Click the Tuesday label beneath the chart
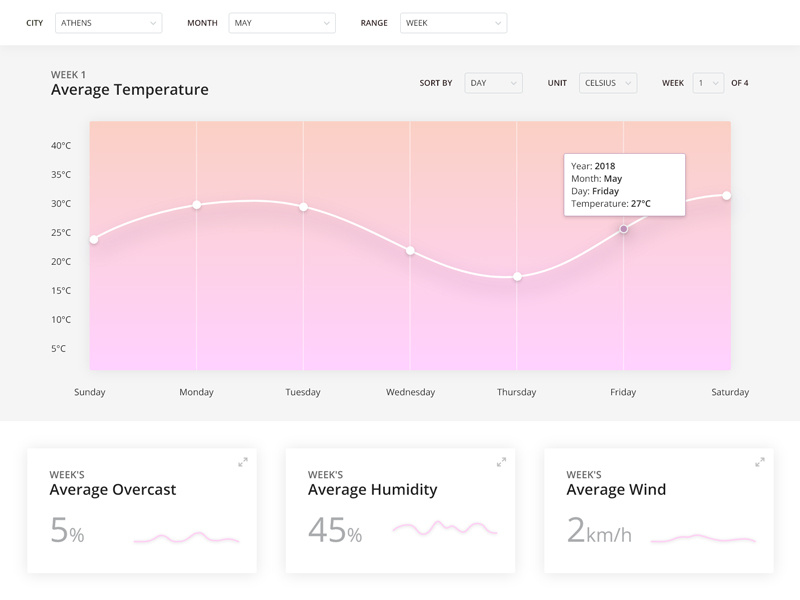The image size is (800, 600). click(x=303, y=392)
